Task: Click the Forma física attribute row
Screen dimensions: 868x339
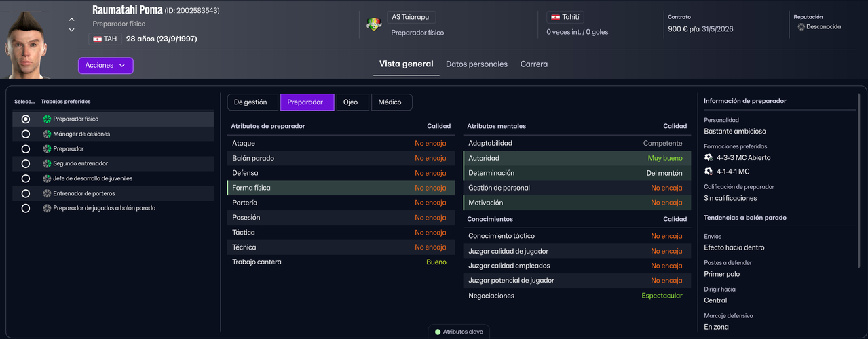Action: click(x=341, y=188)
